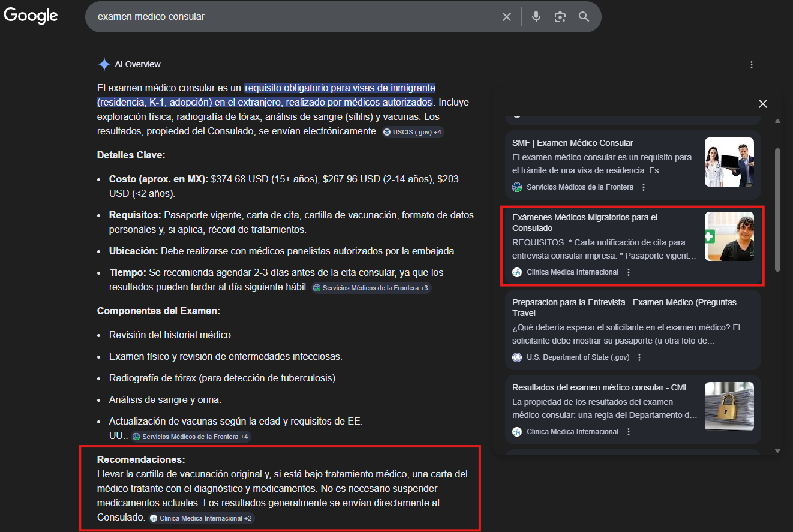Click the SMF card doctors thumbnail image
The width and height of the screenshot is (793, 532).
coord(729,162)
